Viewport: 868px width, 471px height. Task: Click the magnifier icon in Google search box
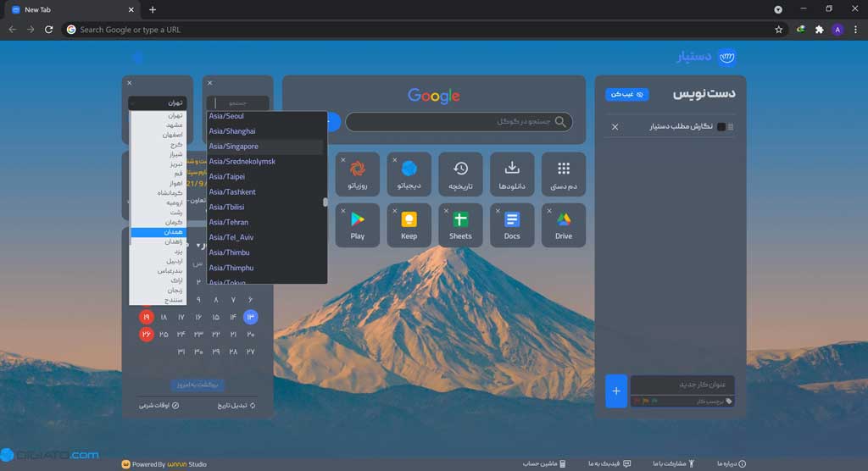pyautogui.click(x=560, y=122)
